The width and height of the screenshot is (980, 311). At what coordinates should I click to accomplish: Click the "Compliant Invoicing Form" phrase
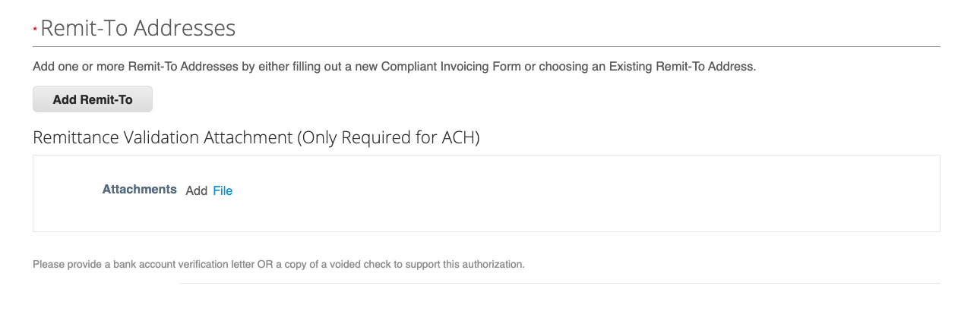tap(451, 67)
